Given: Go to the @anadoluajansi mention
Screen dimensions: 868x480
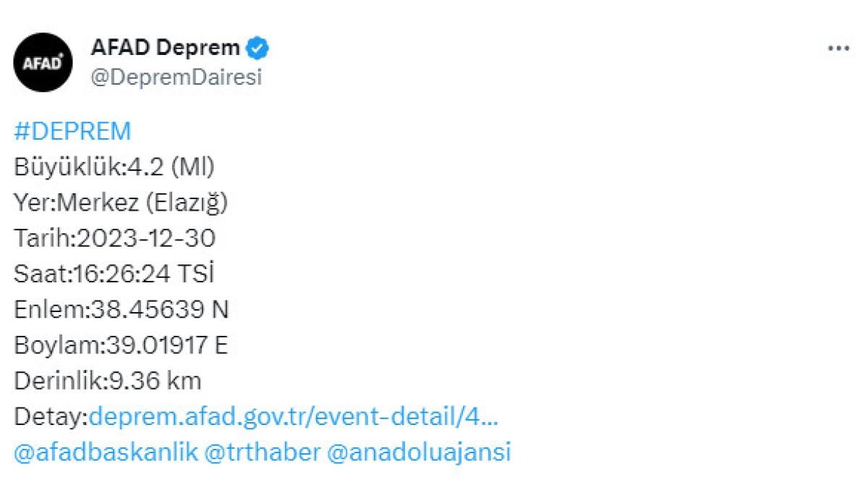Looking at the screenshot, I should click(x=419, y=452).
